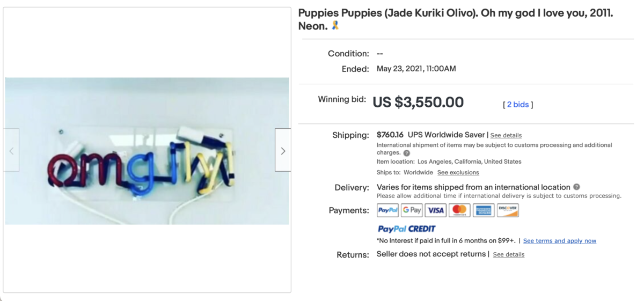Click the ribbon icon beside the title
644x301 pixels.
coord(335,25)
